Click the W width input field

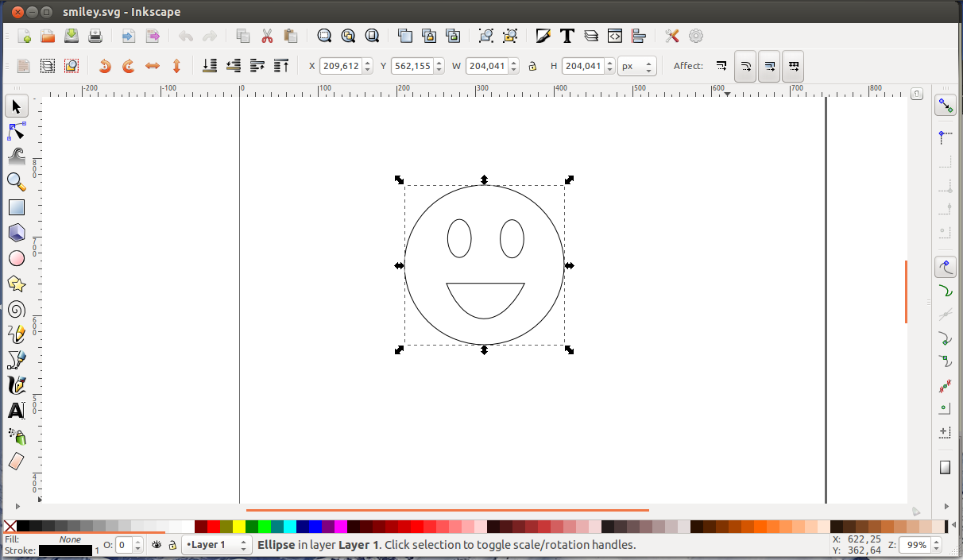[486, 66]
